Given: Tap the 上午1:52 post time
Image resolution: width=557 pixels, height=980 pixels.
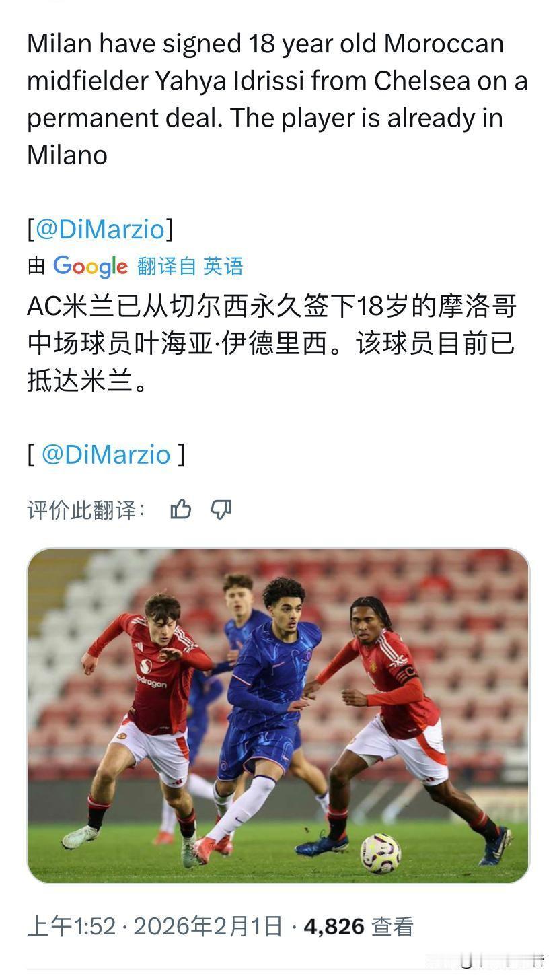Looking at the screenshot, I should click(71, 927).
